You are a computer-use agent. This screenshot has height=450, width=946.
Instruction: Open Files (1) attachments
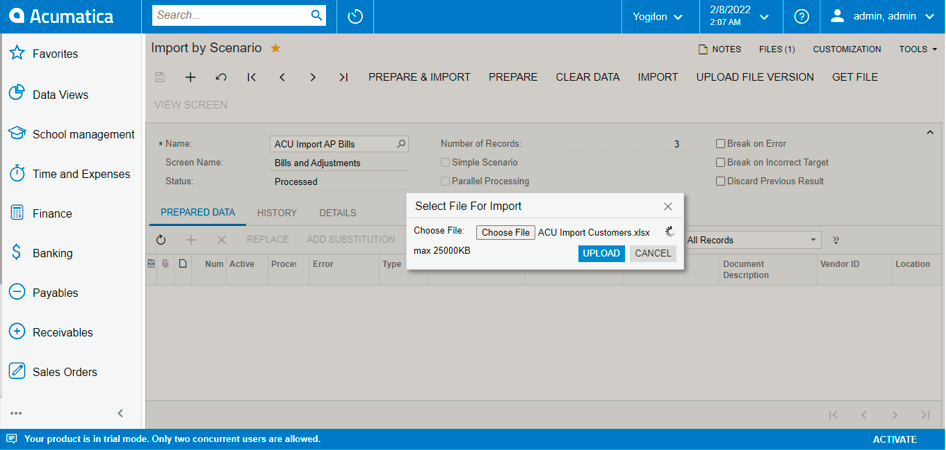pyautogui.click(x=776, y=49)
